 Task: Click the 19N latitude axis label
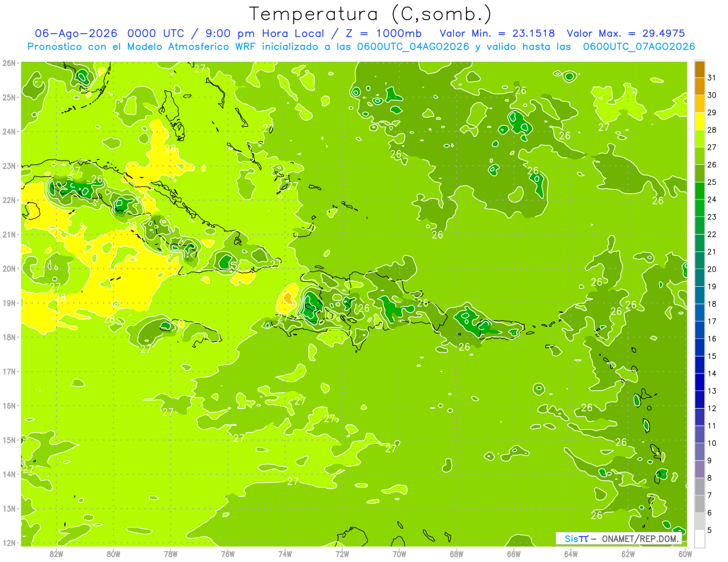[10, 303]
